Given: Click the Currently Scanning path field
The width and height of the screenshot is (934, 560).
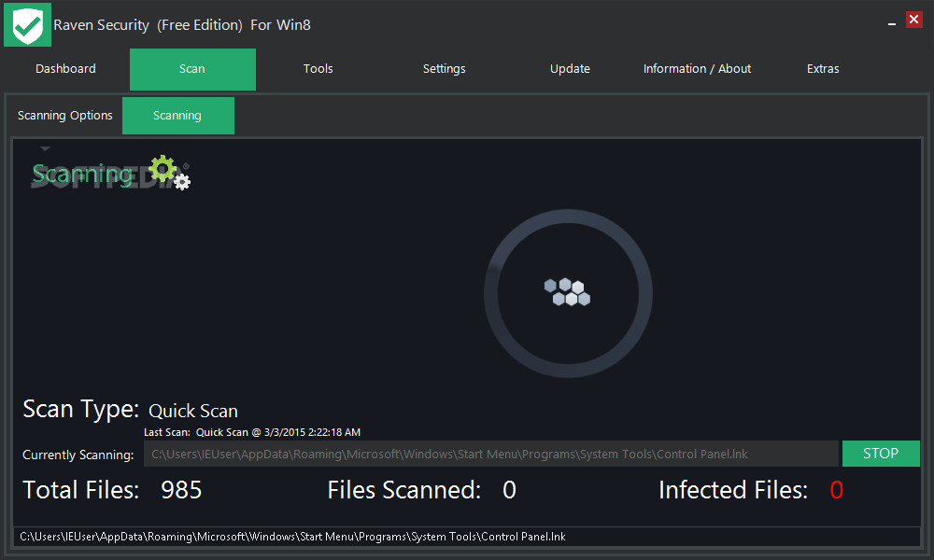Looking at the screenshot, I should click(491, 455).
